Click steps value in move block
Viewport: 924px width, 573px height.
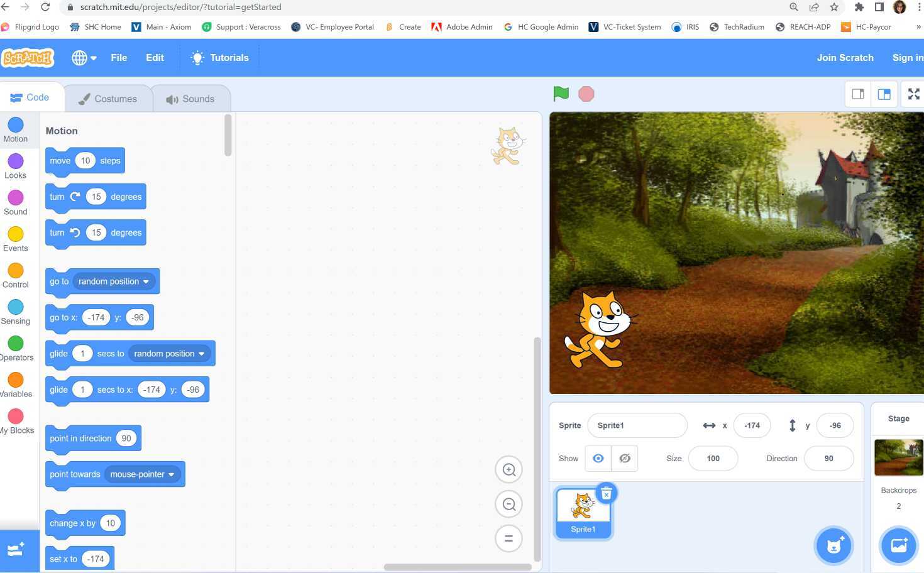(85, 161)
